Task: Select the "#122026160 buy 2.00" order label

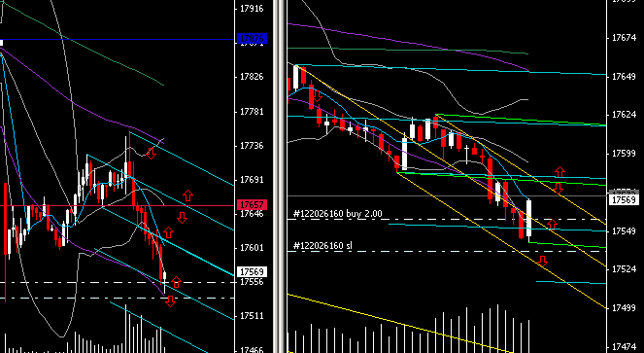Action: click(x=338, y=214)
